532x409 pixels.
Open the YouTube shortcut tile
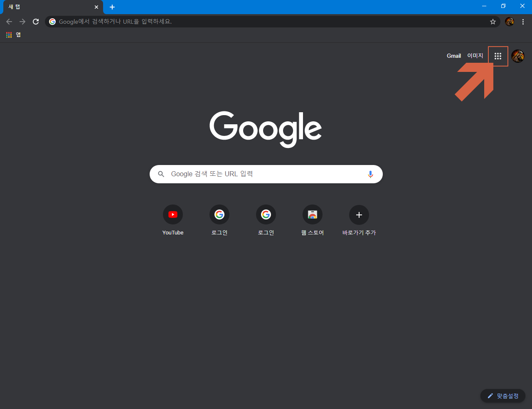click(x=173, y=221)
